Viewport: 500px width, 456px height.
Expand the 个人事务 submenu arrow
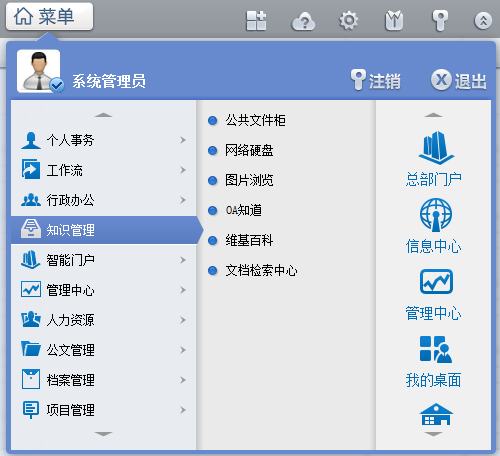point(183,140)
